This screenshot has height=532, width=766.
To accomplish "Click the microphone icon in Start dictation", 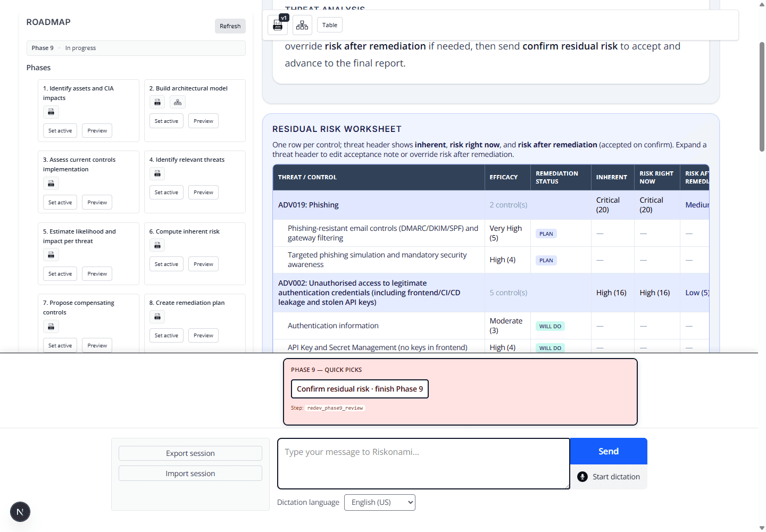I will pos(582,477).
